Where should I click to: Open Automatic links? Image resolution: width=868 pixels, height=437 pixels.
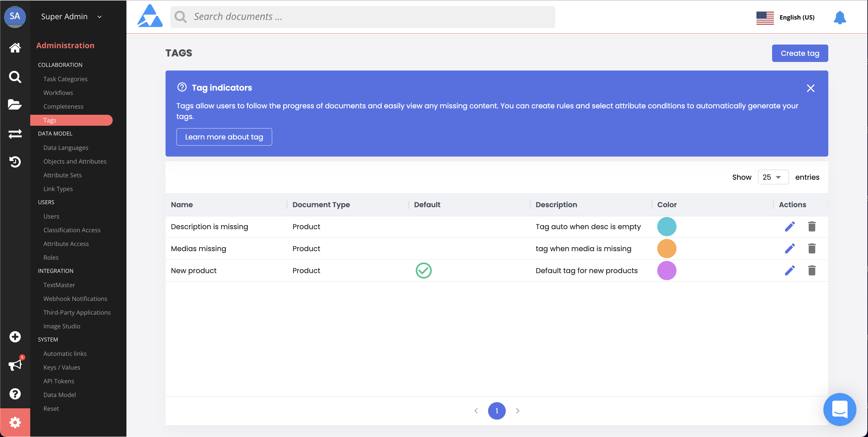tap(65, 353)
